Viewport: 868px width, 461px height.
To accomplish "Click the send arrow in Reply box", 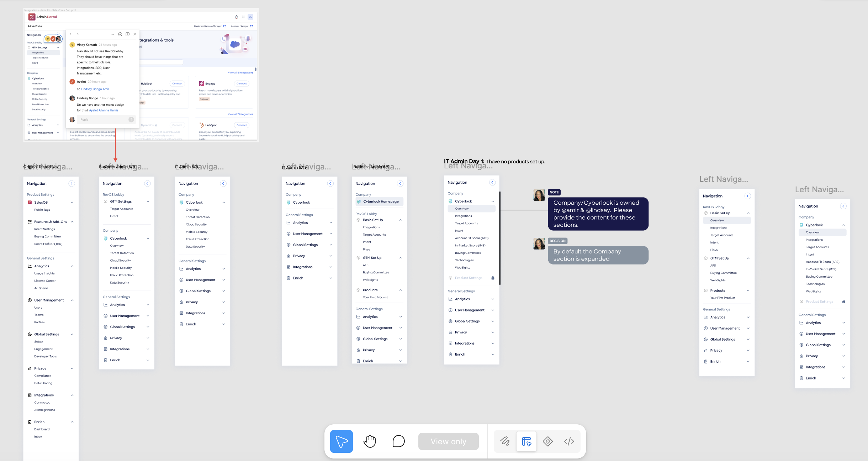I will coord(131,120).
